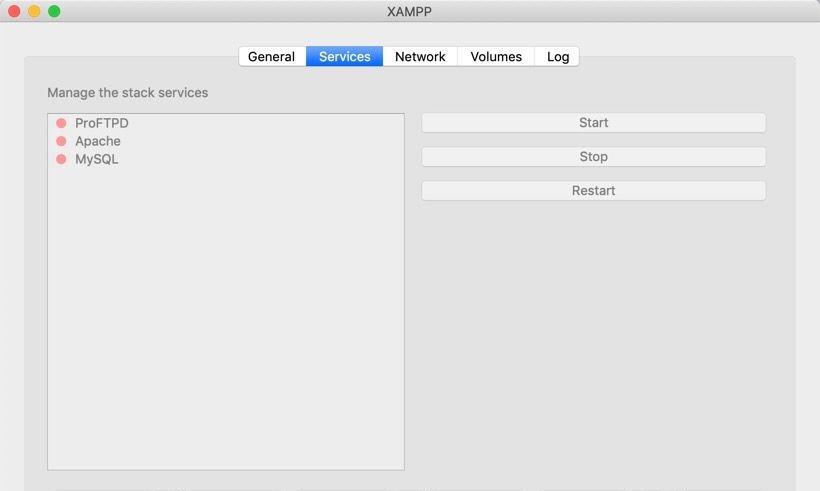
Task: Open the Network tab
Action: 420,56
